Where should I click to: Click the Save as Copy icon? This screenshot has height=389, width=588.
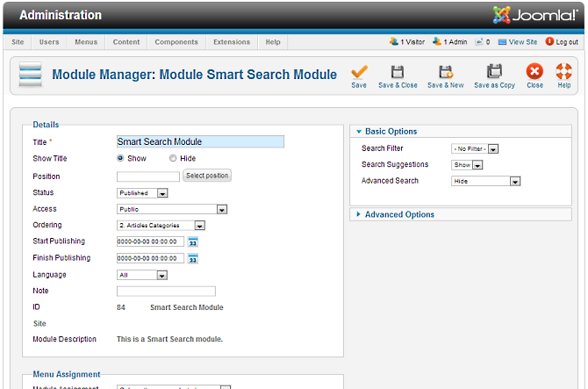[494, 71]
